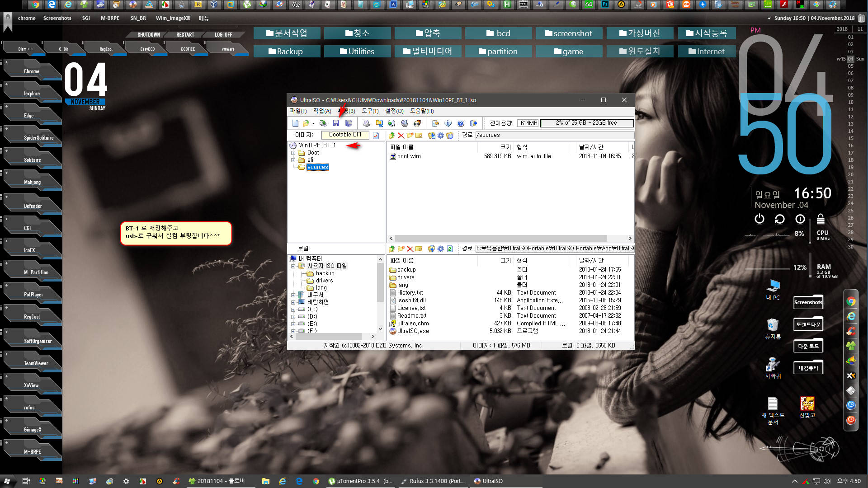Expand the (D:) drive node
The image size is (868, 488).
point(293,317)
